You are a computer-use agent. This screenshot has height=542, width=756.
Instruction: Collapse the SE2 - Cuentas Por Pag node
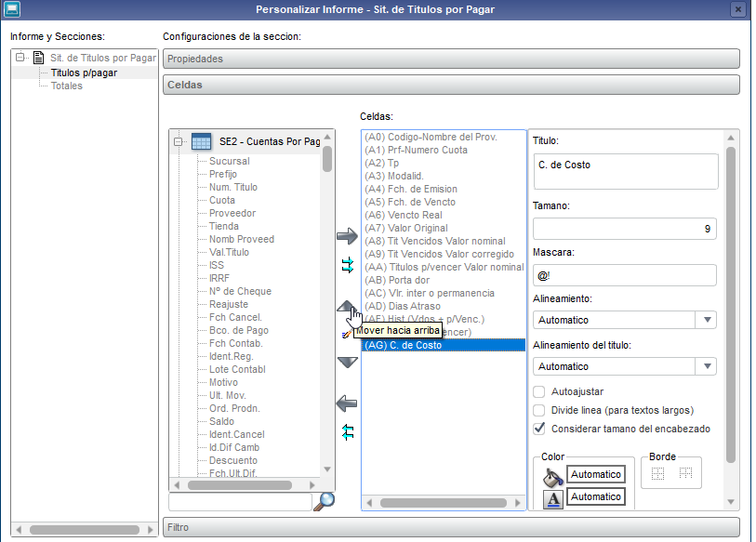(178, 141)
